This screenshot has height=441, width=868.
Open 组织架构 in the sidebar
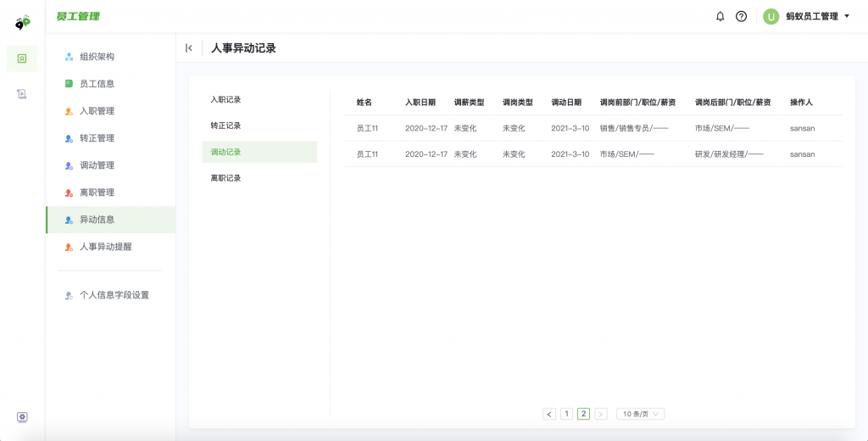tap(97, 57)
